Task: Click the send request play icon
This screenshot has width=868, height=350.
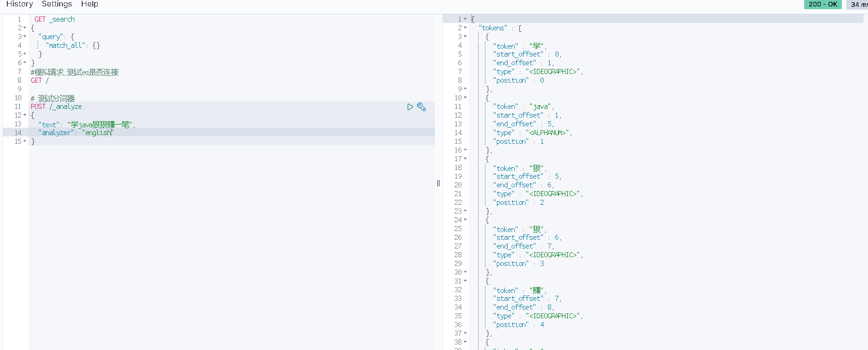Action: tap(410, 107)
